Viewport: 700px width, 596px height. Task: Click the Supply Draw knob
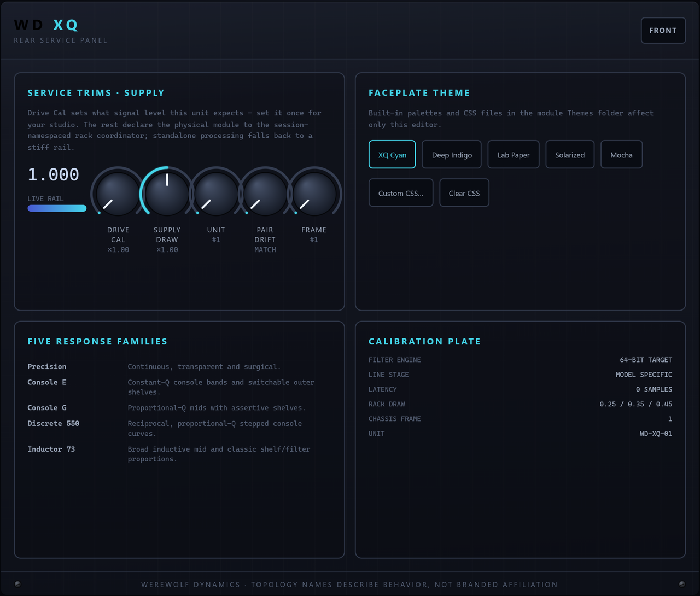[x=167, y=194]
